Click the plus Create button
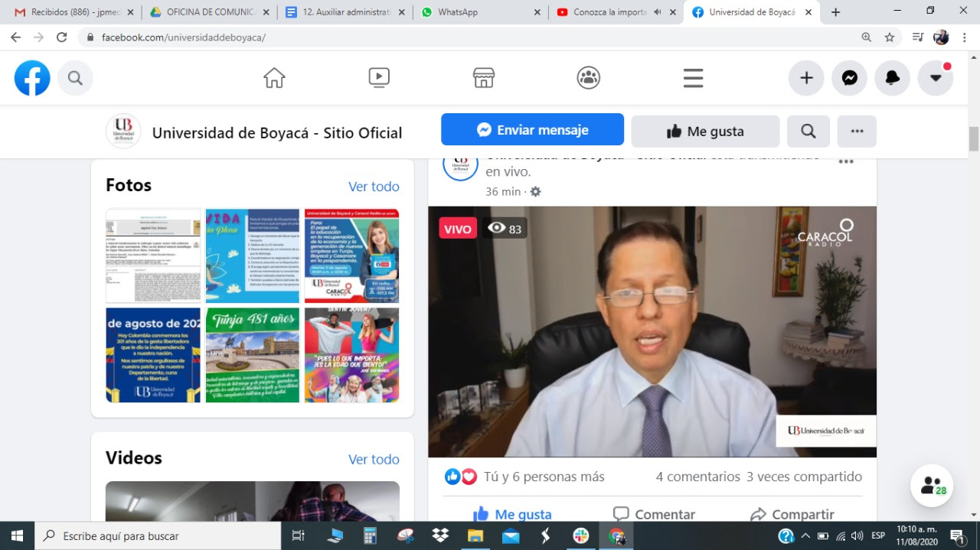Viewport: 980px width, 550px height. (806, 78)
